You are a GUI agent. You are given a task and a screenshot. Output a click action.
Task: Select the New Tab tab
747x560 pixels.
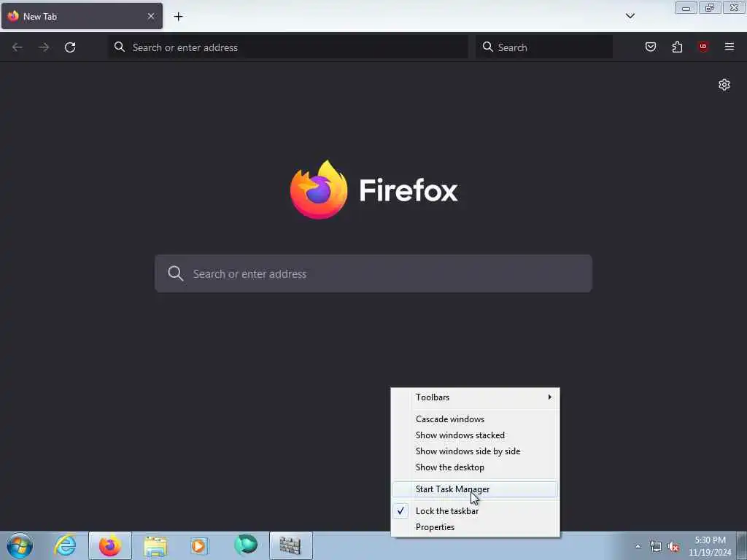pyautogui.click(x=82, y=16)
